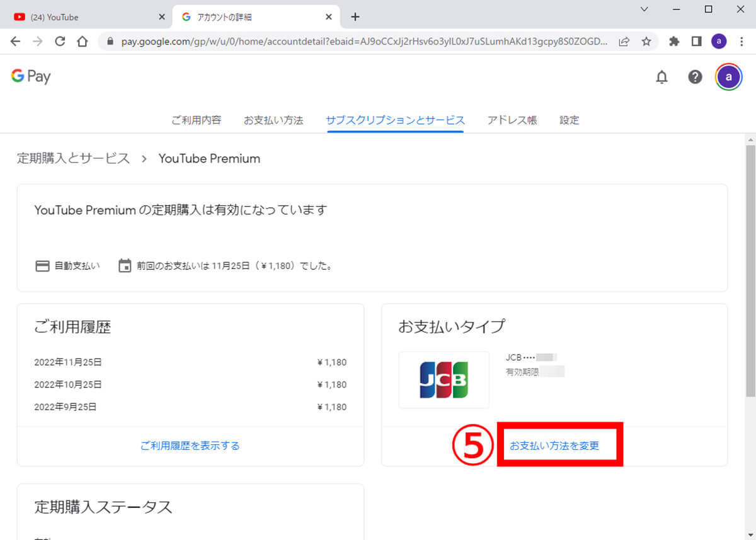Click YouTube Premium breadcrumb text
The height and width of the screenshot is (540, 756).
tap(209, 158)
